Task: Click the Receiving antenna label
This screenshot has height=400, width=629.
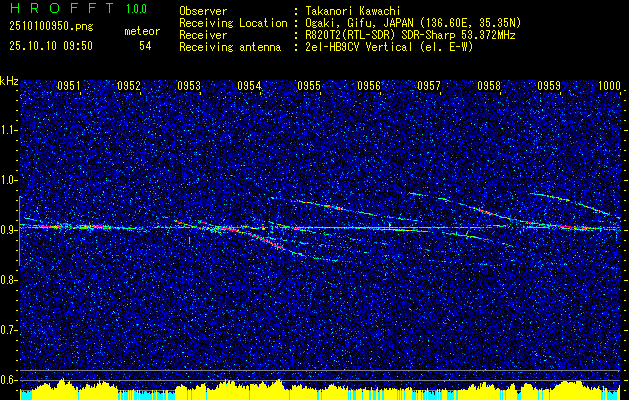Action: point(230,47)
